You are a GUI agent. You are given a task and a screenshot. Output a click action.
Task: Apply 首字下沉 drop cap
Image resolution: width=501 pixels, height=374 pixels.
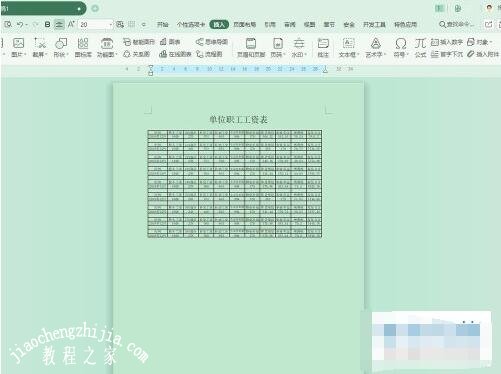point(447,54)
